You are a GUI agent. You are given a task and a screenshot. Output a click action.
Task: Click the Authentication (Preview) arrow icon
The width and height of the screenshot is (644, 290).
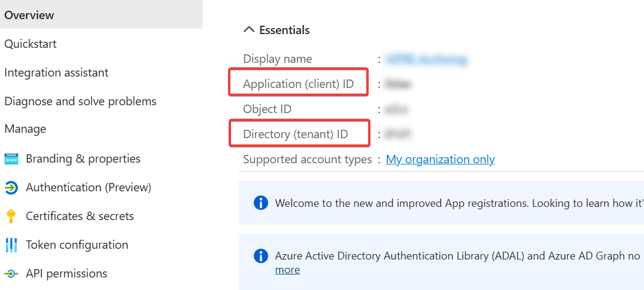tap(11, 188)
